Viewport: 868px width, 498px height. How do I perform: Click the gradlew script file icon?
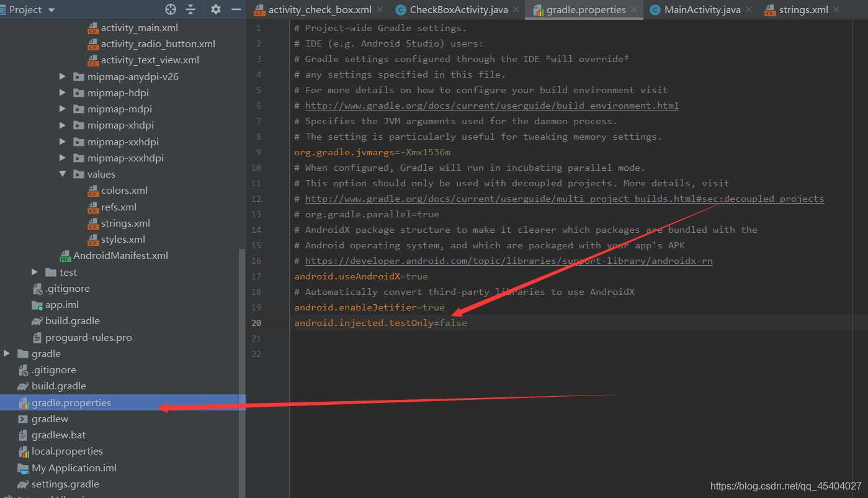[x=24, y=419]
